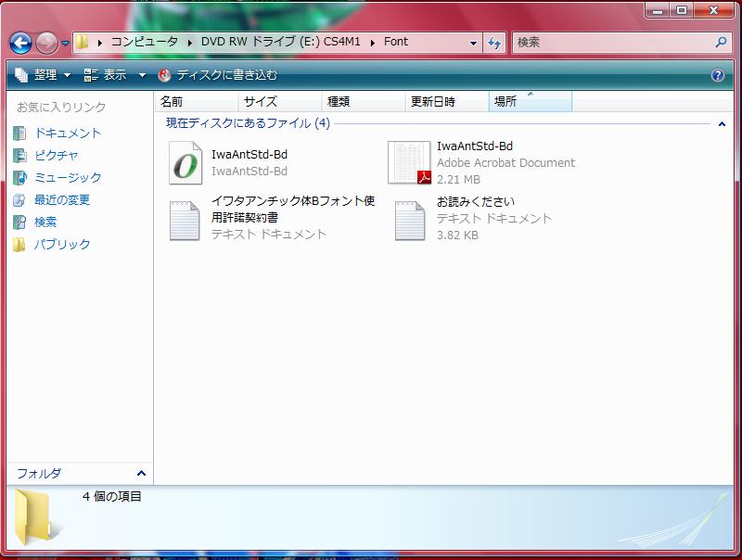Sort by the 場所 column header
The height and width of the screenshot is (560, 742).
pyautogui.click(x=530, y=101)
